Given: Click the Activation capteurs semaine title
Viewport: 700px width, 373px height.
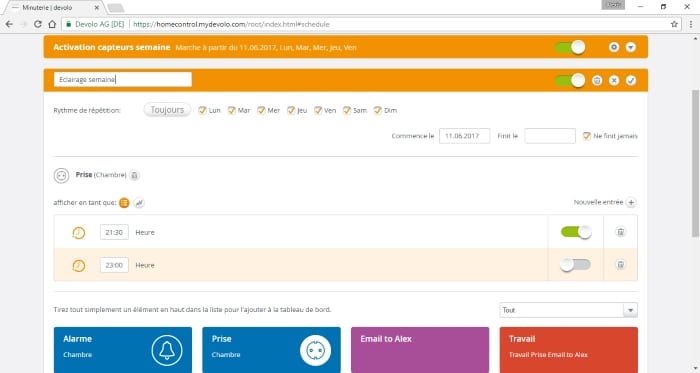Looking at the screenshot, I should point(112,47).
